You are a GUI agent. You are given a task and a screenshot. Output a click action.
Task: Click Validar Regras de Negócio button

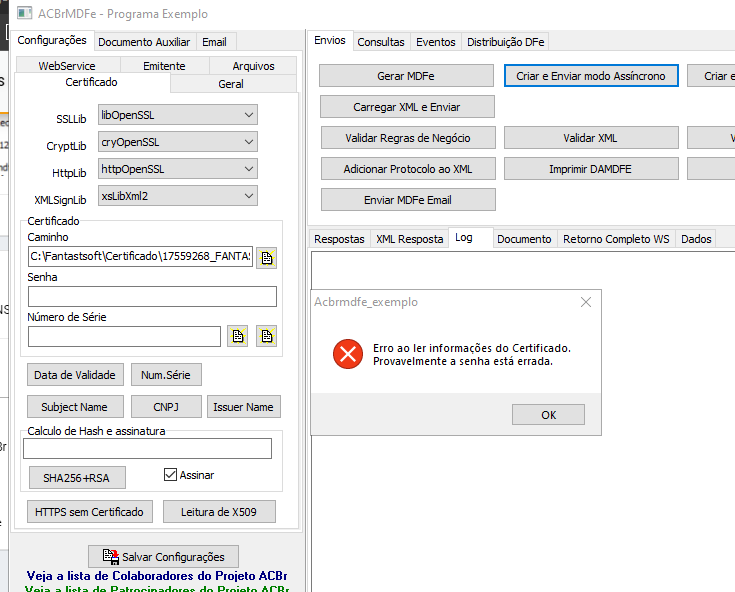click(x=408, y=138)
